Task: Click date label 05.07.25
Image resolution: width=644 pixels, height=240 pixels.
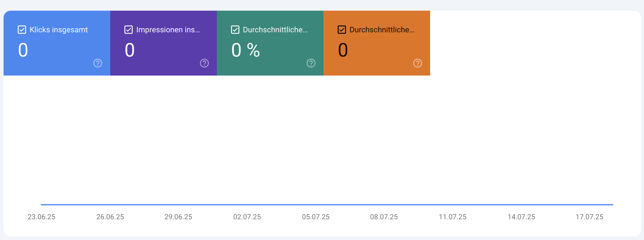Action: click(x=316, y=217)
